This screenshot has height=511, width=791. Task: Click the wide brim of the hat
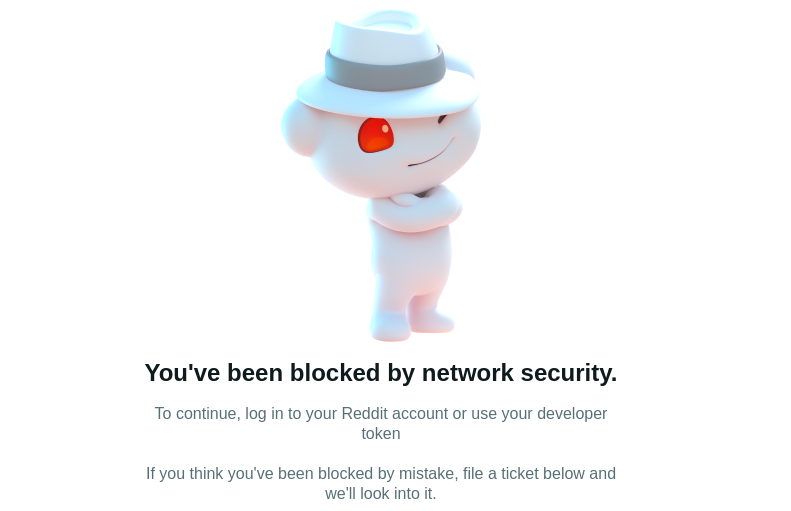click(387, 93)
